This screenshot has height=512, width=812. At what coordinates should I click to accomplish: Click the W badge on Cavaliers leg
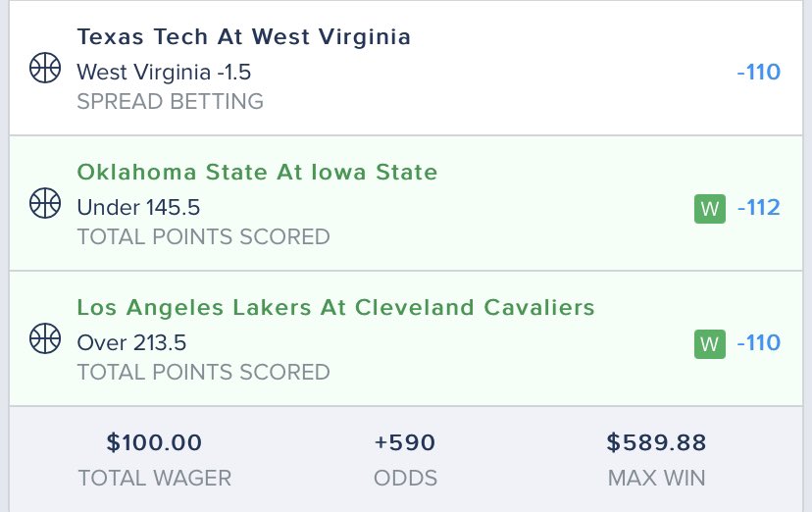click(709, 343)
